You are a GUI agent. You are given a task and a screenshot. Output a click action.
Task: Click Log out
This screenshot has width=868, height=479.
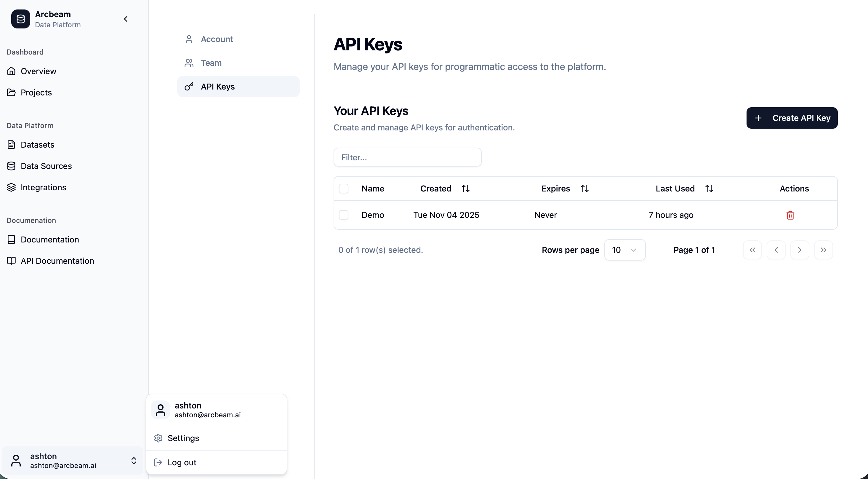(182, 462)
